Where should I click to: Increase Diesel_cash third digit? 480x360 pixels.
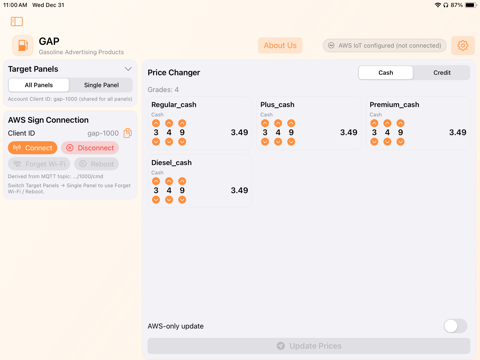pyautogui.click(x=182, y=181)
